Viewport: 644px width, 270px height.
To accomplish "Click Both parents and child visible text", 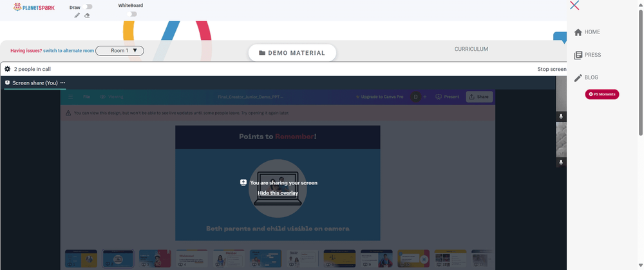I will coord(278,229).
